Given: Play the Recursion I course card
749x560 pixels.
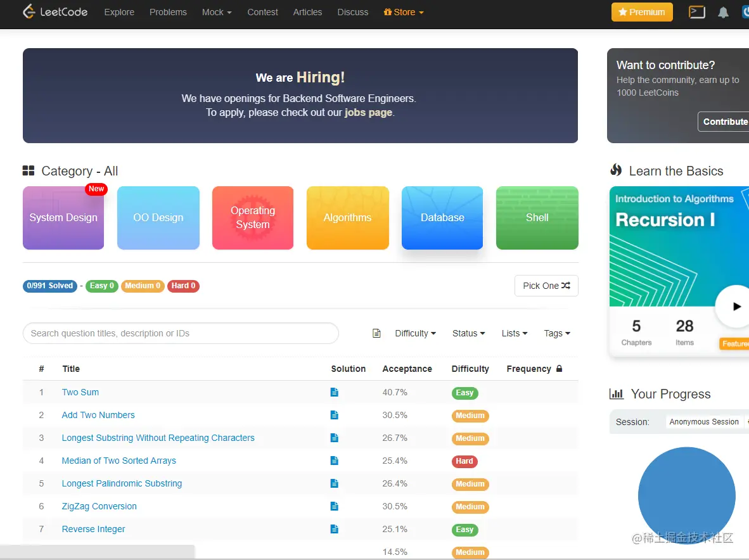Looking at the screenshot, I should click(736, 307).
